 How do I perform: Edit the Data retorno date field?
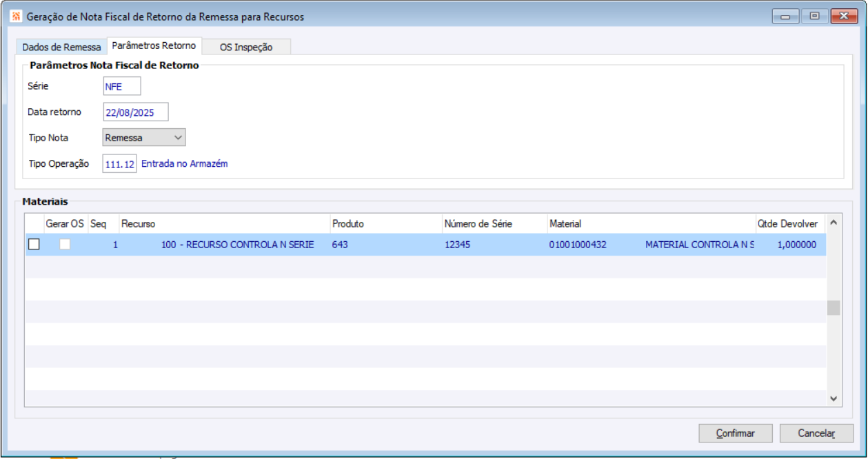(135, 112)
